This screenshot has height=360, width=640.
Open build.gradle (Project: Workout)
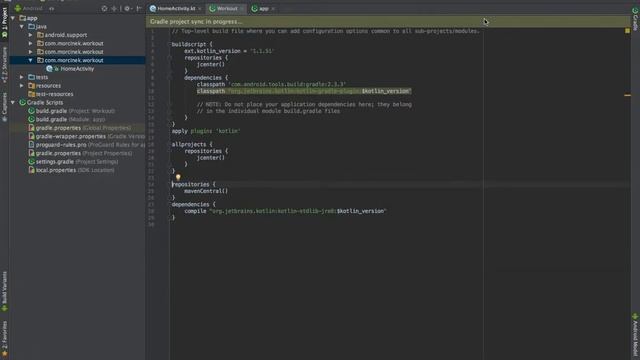point(71,111)
